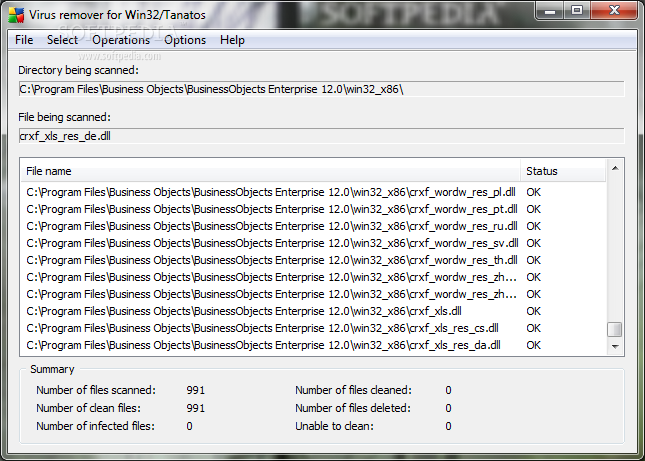Click OK status of crxf_xls_res_da.dll
The image size is (645, 461).
point(534,345)
